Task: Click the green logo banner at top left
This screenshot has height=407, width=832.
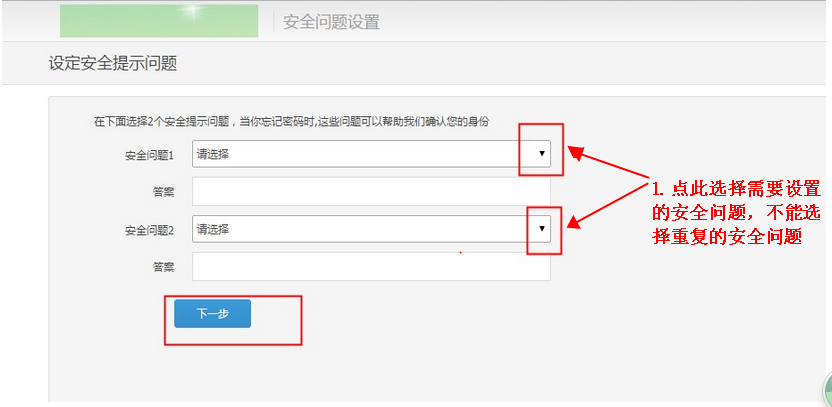Action: (x=159, y=21)
